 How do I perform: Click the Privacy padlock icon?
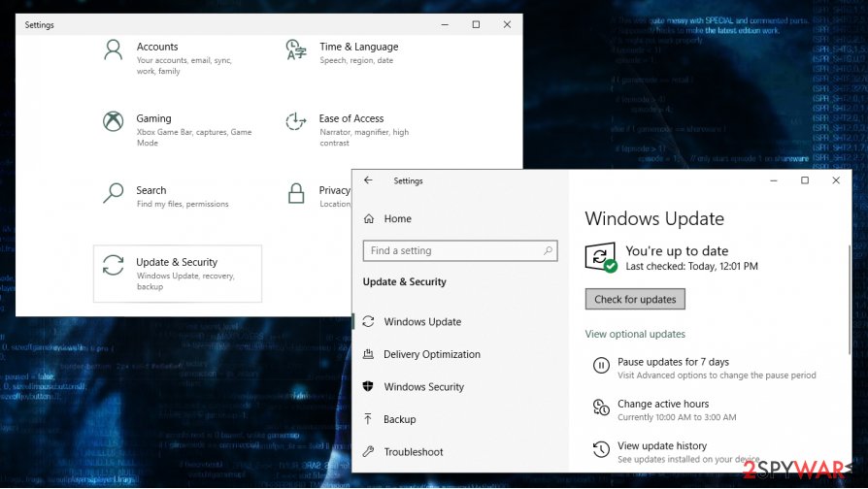click(x=296, y=194)
